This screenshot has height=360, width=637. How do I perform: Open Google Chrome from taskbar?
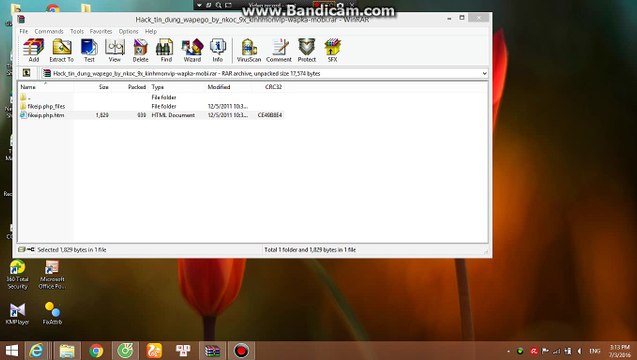click(96, 351)
